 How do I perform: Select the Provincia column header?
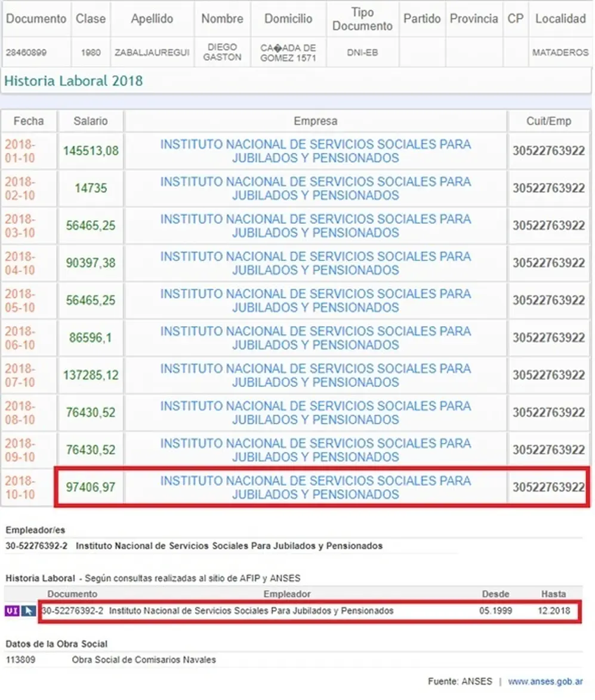coord(474,19)
